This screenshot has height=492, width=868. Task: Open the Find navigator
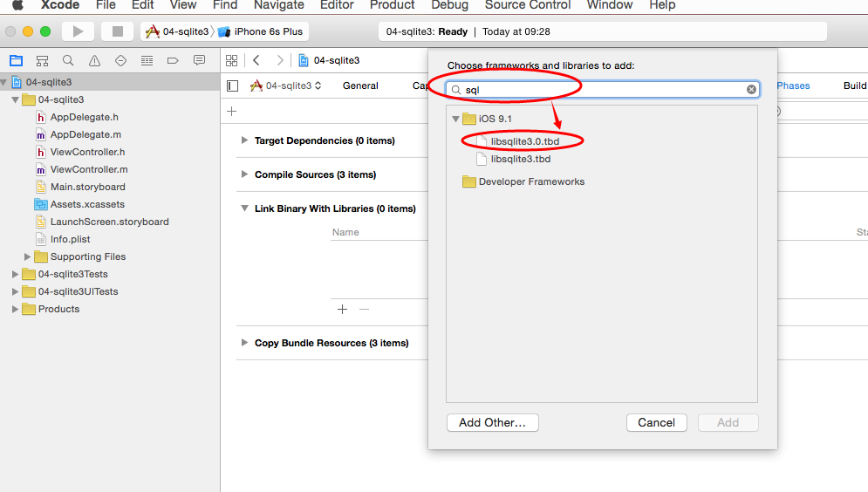click(x=68, y=60)
